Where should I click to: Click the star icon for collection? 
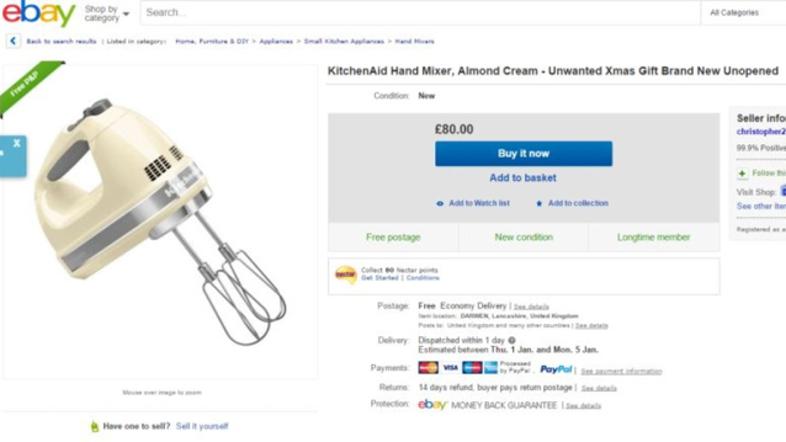pos(539,203)
